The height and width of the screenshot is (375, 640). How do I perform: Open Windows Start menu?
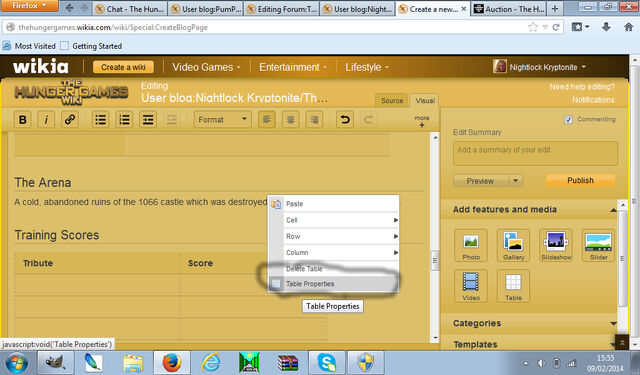pyautogui.click(x=16, y=363)
